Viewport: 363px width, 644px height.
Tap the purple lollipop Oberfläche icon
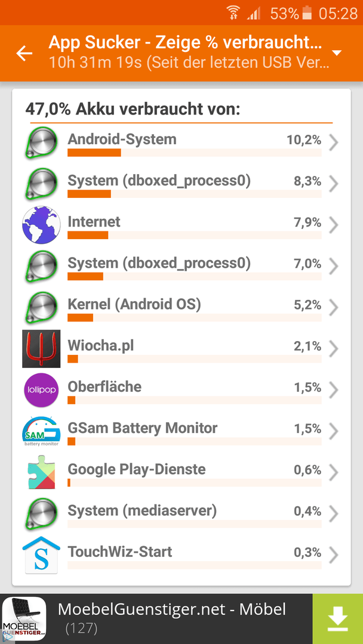41,389
